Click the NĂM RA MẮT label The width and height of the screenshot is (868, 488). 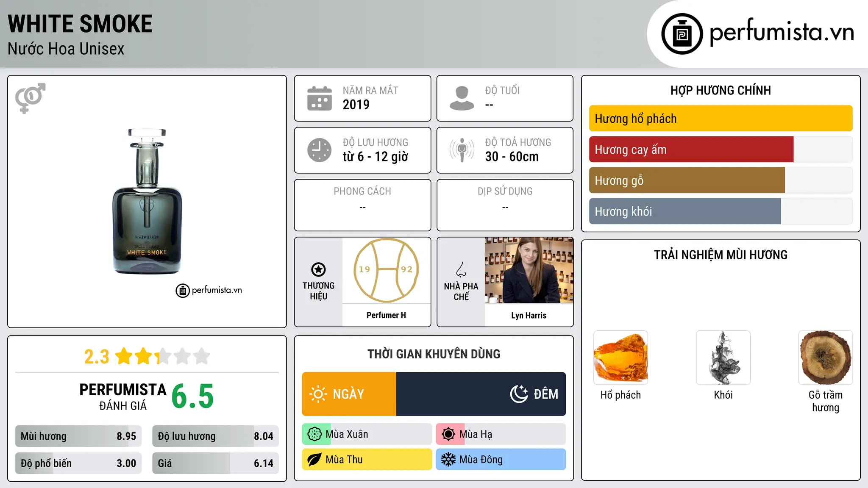coord(370,90)
